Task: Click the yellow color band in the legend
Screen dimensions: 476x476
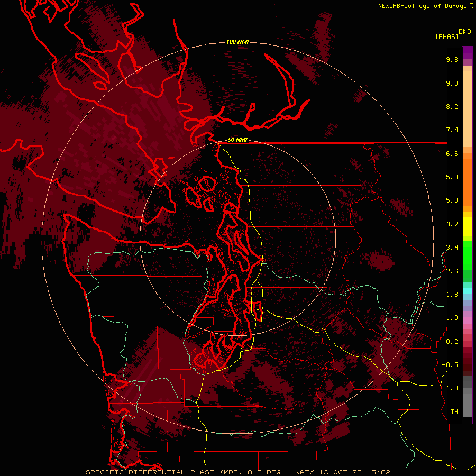Action: coord(467,226)
